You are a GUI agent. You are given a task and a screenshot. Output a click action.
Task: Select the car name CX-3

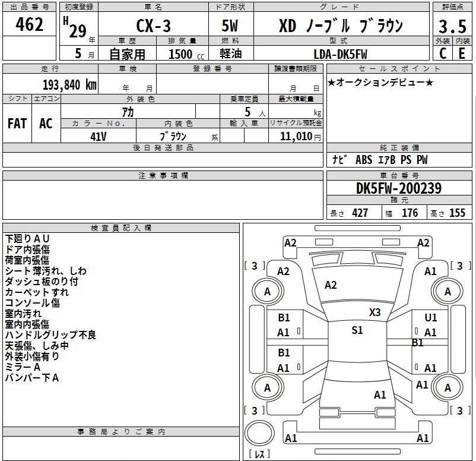click(x=153, y=26)
